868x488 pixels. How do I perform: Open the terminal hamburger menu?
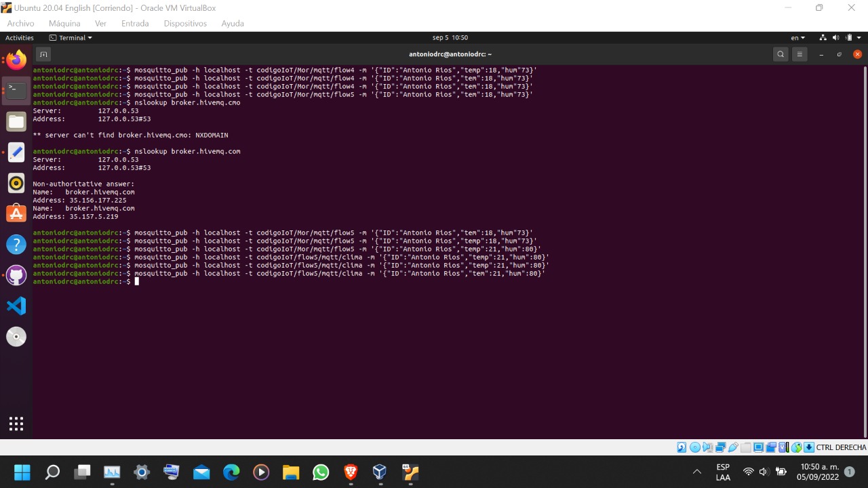(800, 54)
